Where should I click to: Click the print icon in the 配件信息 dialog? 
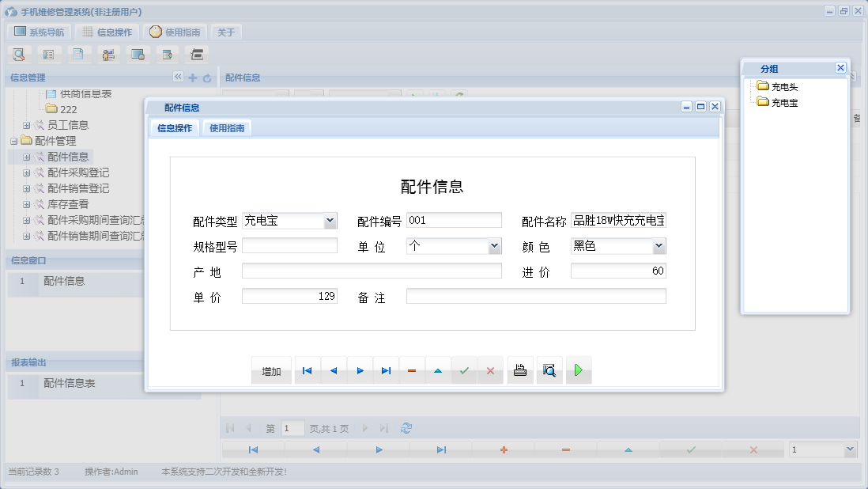(x=519, y=370)
